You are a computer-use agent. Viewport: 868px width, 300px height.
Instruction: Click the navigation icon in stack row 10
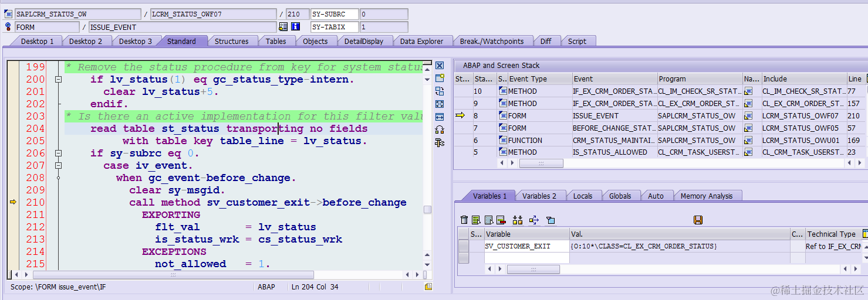coord(748,91)
